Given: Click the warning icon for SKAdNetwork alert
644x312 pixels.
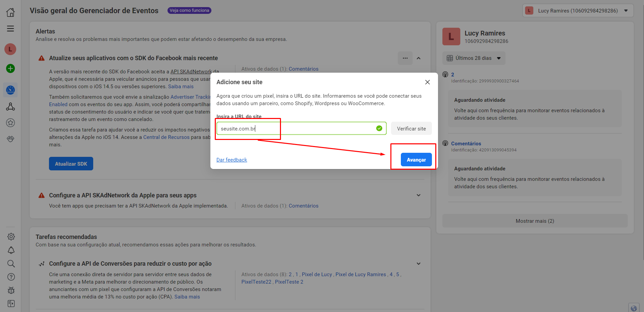Looking at the screenshot, I should (x=42, y=195).
